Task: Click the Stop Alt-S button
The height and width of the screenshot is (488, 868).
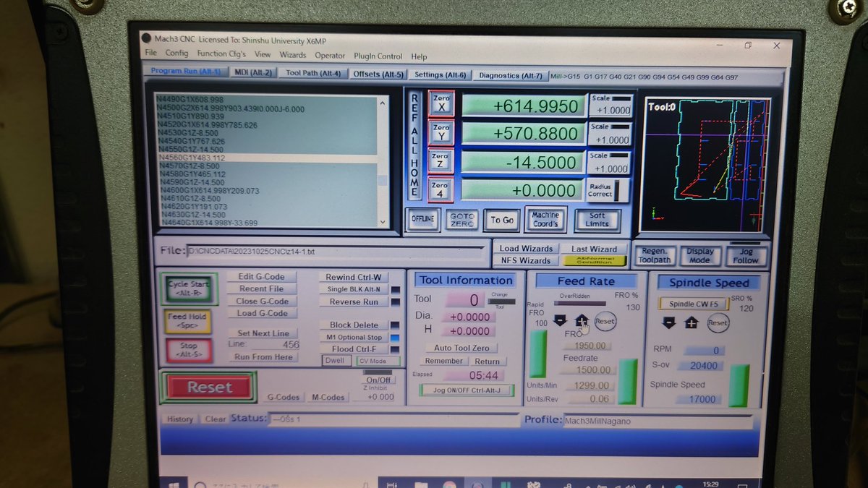Action: (188, 351)
